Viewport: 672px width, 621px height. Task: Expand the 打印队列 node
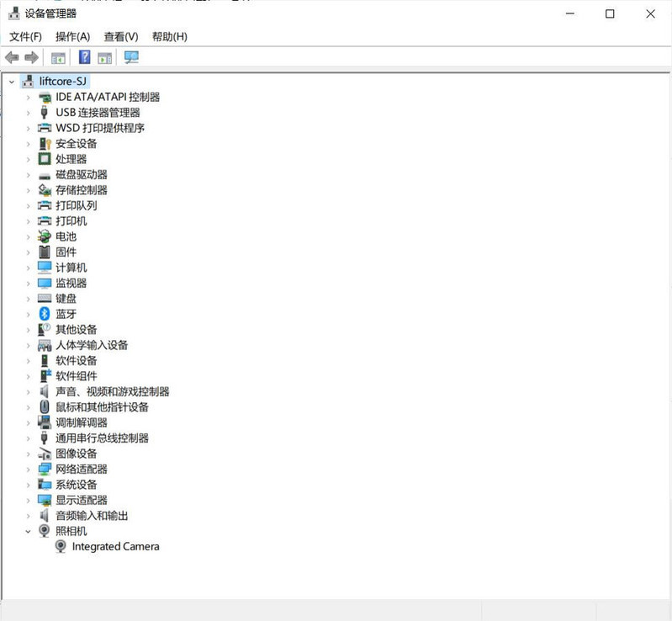(29, 206)
